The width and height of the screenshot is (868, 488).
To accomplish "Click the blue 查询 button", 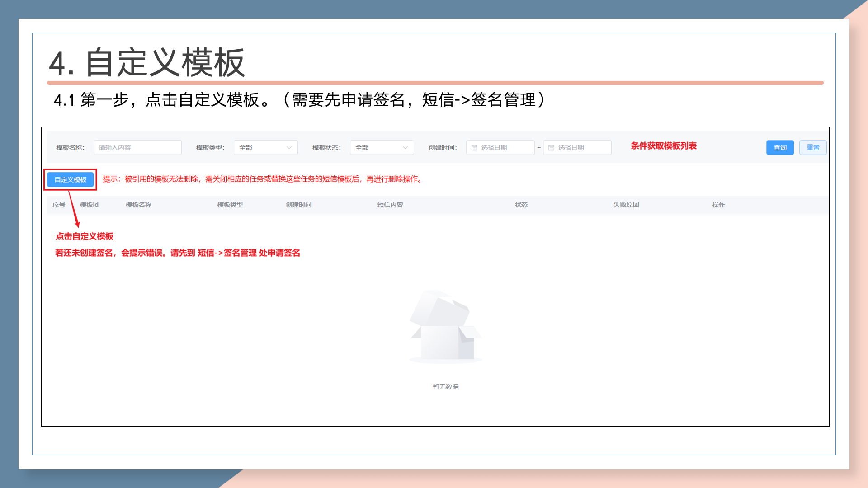I will [x=780, y=148].
